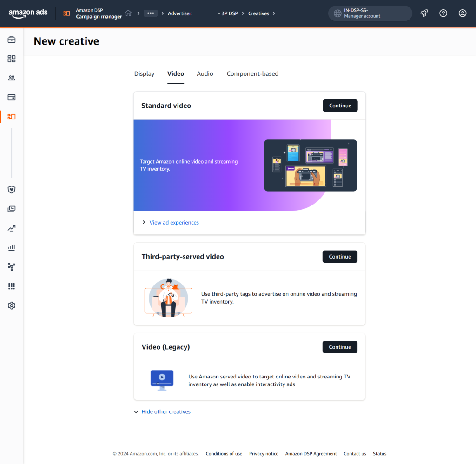Switch to the Component-based tab
Viewport: 476px width, 464px height.
click(x=252, y=74)
